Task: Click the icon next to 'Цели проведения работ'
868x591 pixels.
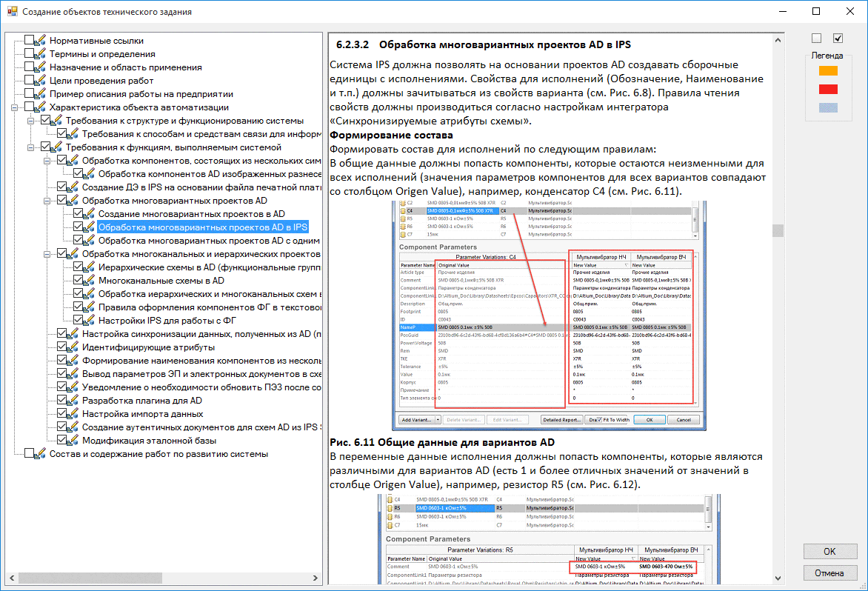Action: click(41, 81)
